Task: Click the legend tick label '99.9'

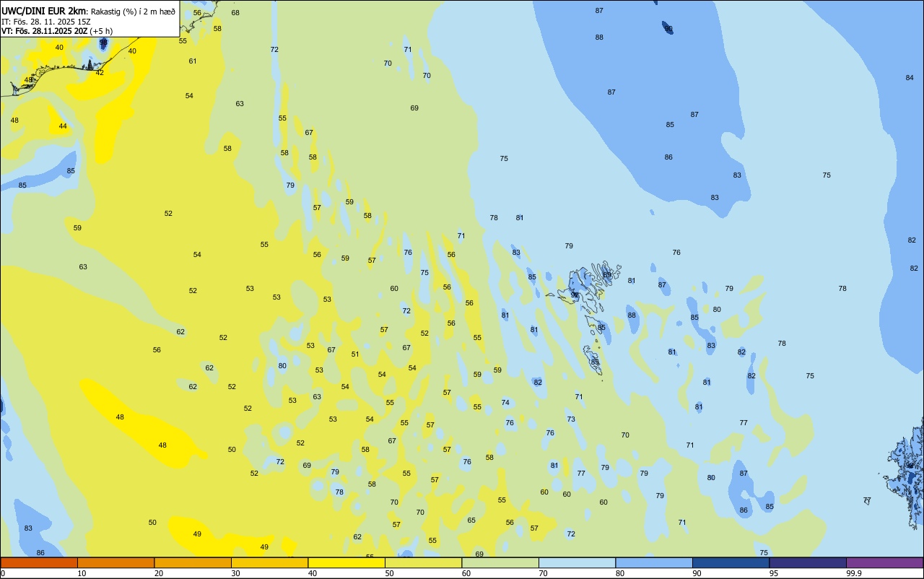Action: [x=854, y=573]
